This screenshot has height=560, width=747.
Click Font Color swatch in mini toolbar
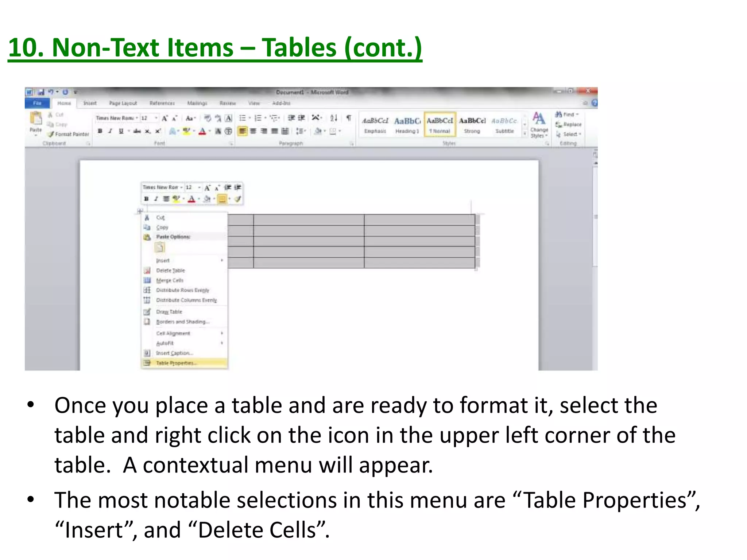click(191, 199)
